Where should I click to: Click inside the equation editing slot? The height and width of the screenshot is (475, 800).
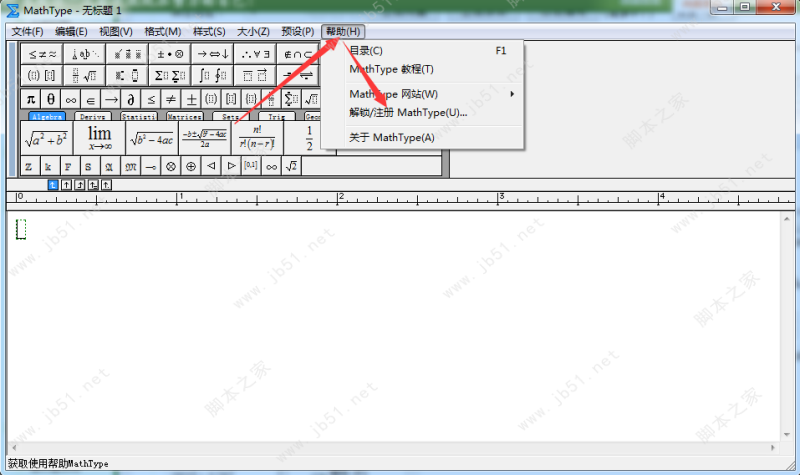click(21, 229)
